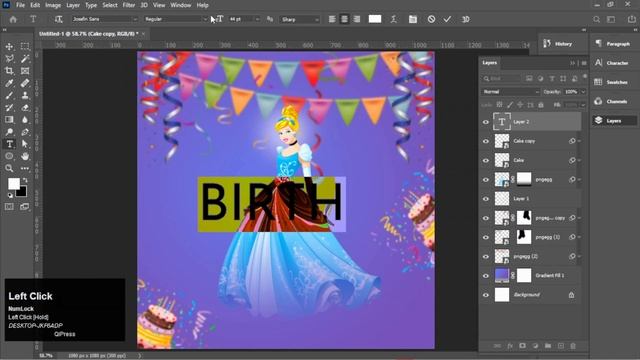The image size is (640, 360).
Task: Select the Horizontal Type tool
Action: pyautogui.click(x=10, y=144)
